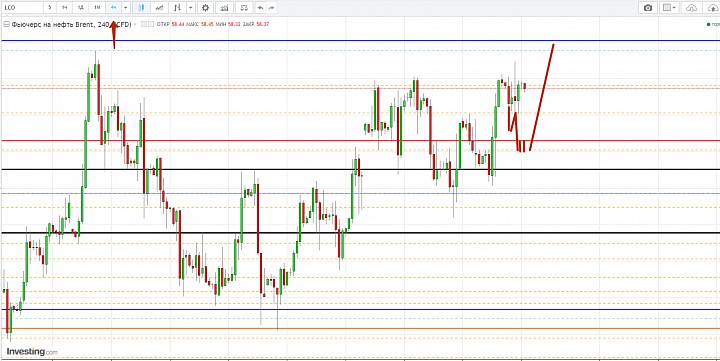This screenshot has width=720, height=361.
Task: Select the 5-minute interval tab
Action: click(50, 8)
